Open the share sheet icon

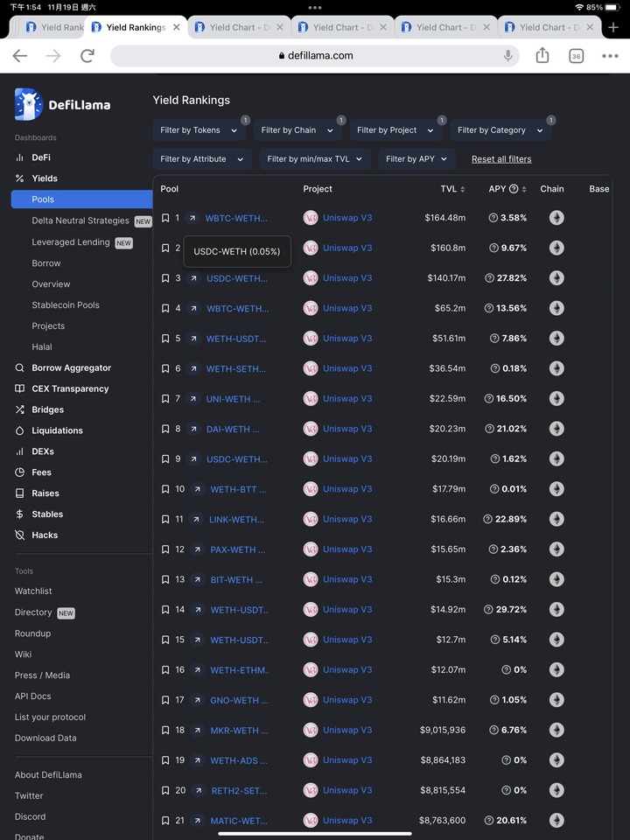(542, 55)
